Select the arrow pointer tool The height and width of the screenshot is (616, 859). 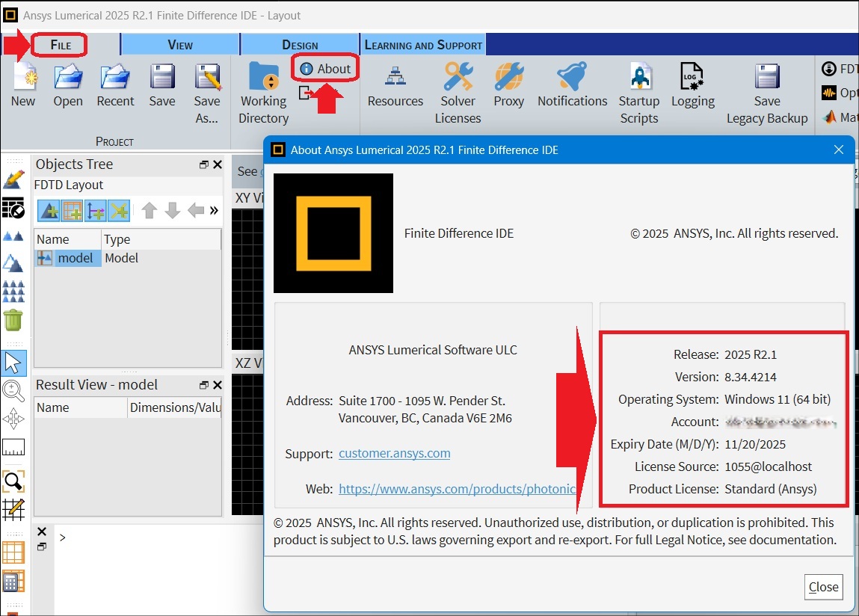click(x=13, y=363)
